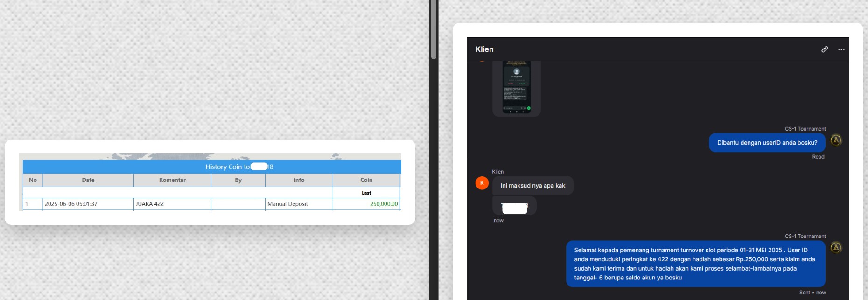Screen dimensions: 868x300
Task: Click the 'now' timestamp under client message
Action: (498, 221)
